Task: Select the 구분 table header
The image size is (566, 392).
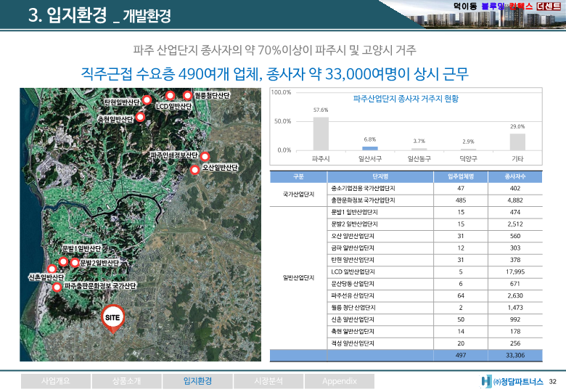Action: pos(298,176)
